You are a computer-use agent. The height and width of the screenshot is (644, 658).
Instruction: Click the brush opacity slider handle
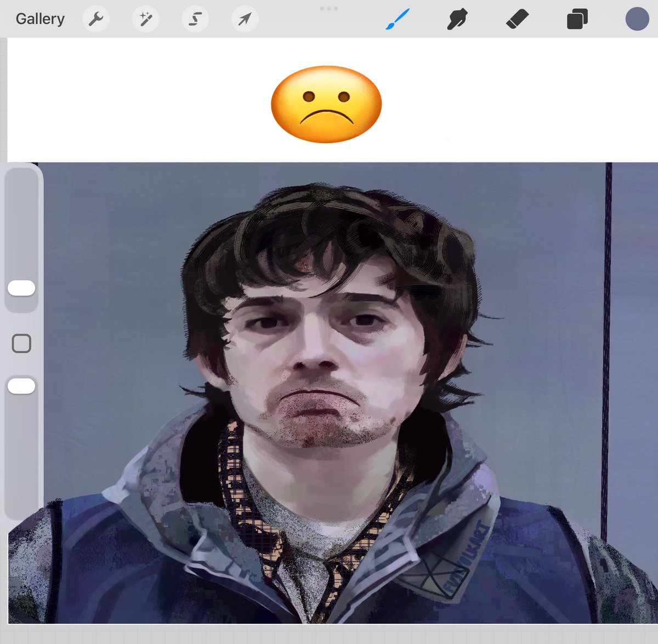(x=21, y=386)
